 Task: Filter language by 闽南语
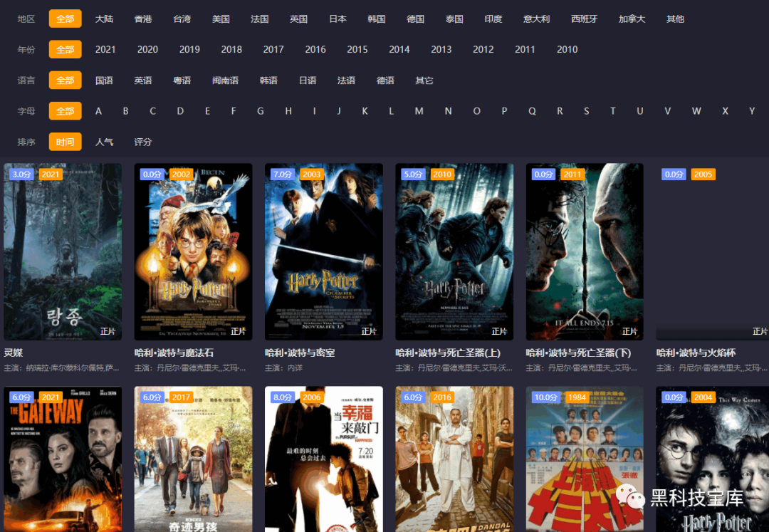tap(225, 80)
